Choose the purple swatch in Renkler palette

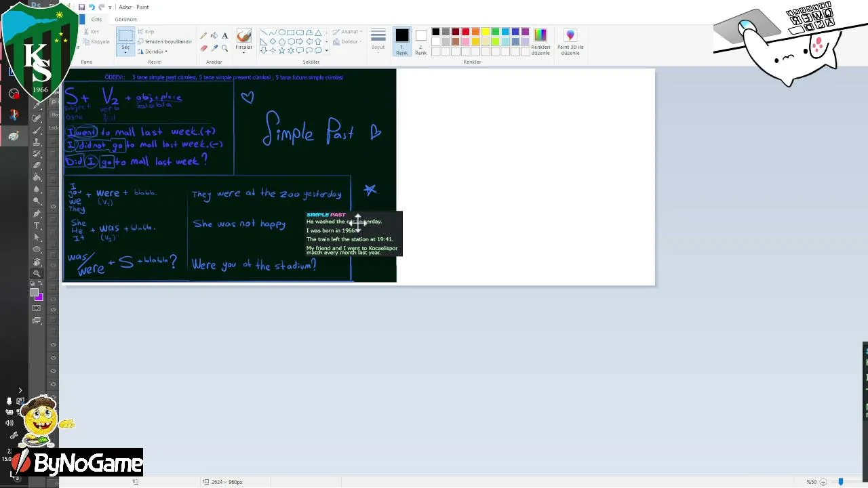click(526, 32)
